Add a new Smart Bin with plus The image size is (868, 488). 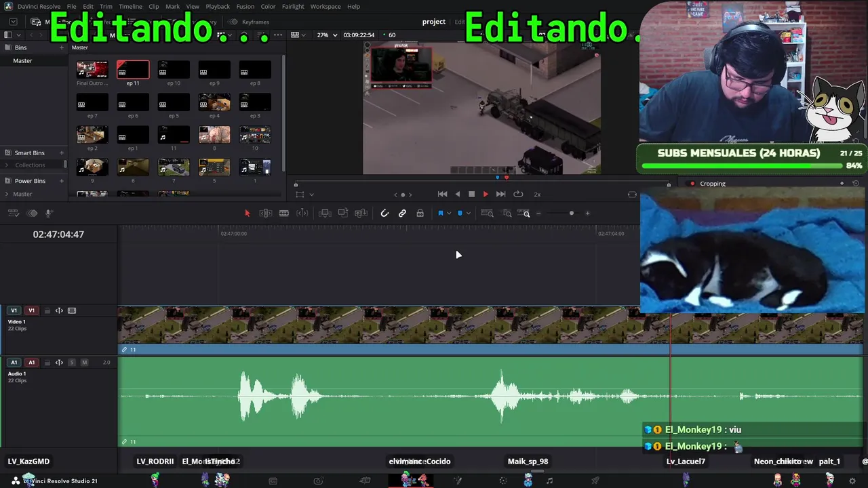pyautogui.click(x=62, y=152)
